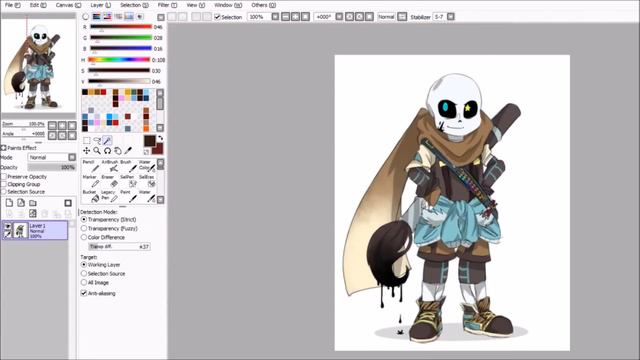Choose the Legacy Pen tool
This screenshot has width=640, height=360.
coord(110,196)
